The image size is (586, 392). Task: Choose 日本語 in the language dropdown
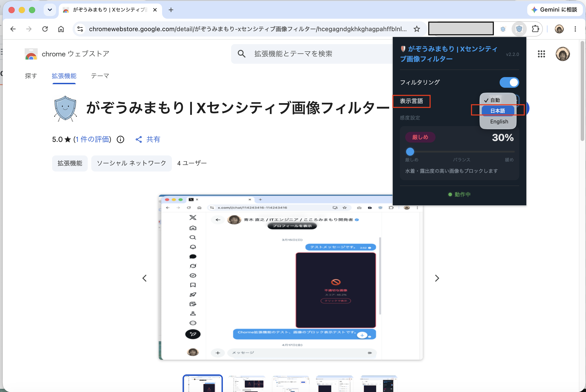pos(498,111)
